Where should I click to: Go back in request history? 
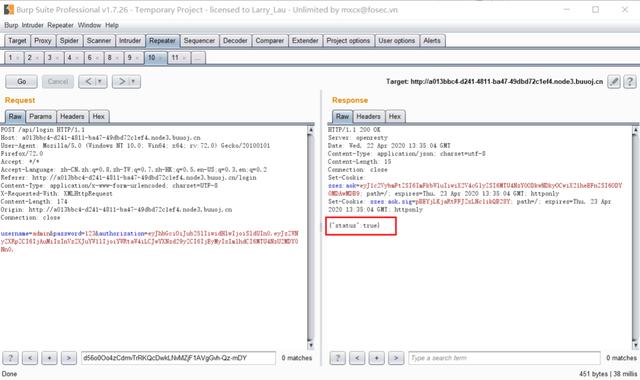click(x=88, y=82)
